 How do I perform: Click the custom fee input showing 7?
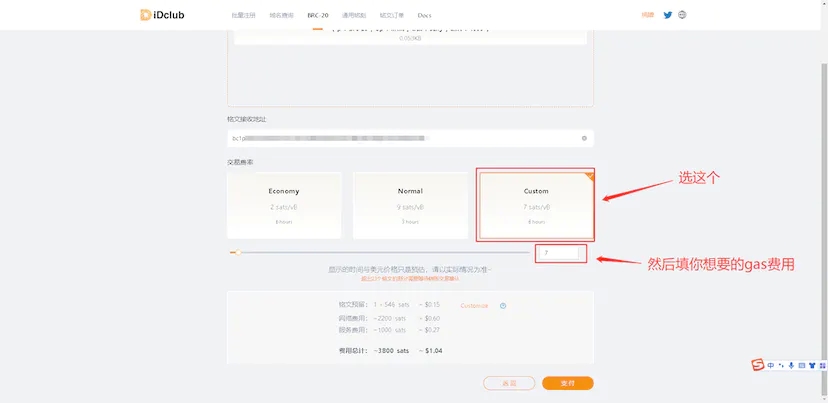(x=561, y=253)
